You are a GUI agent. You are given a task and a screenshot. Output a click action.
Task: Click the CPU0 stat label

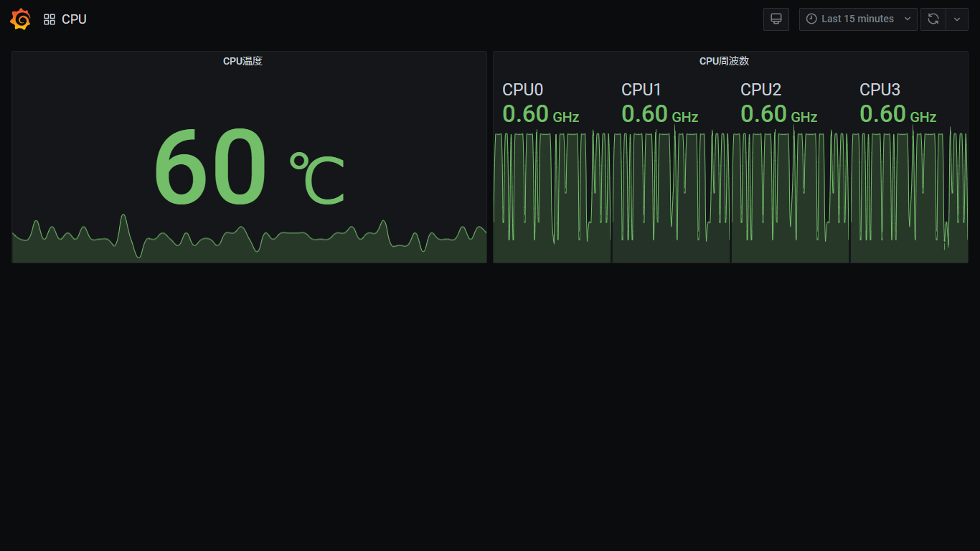[x=522, y=90]
